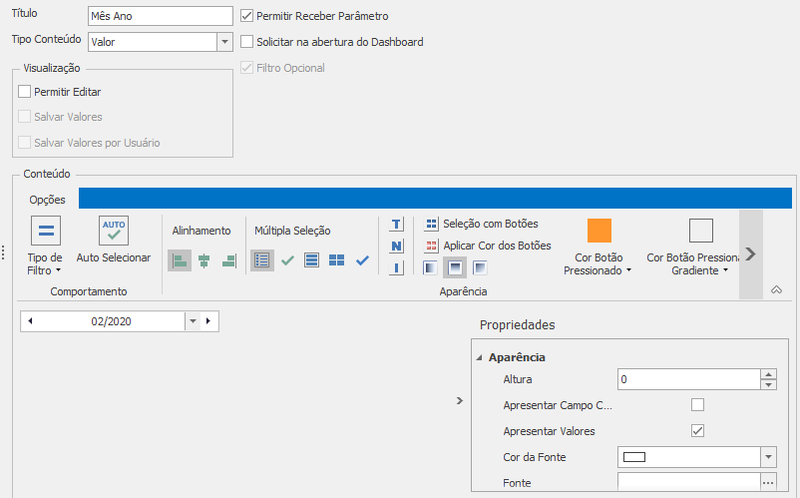Uncheck Permitir Receber Parâmetro
The width and height of the screenshot is (800, 498).
(246, 16)
